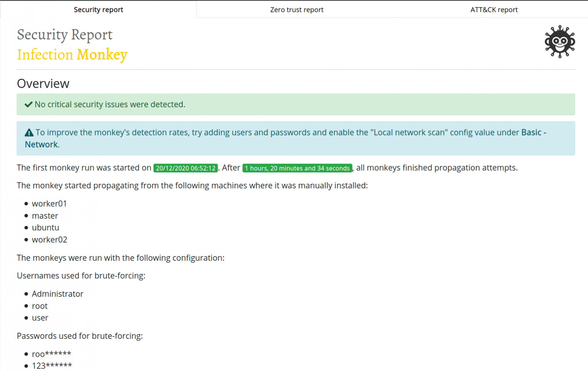This screenshot has height=371, width=588.
Task: Click the Infection Monkey logo icon
Action: tap(559, 42)
